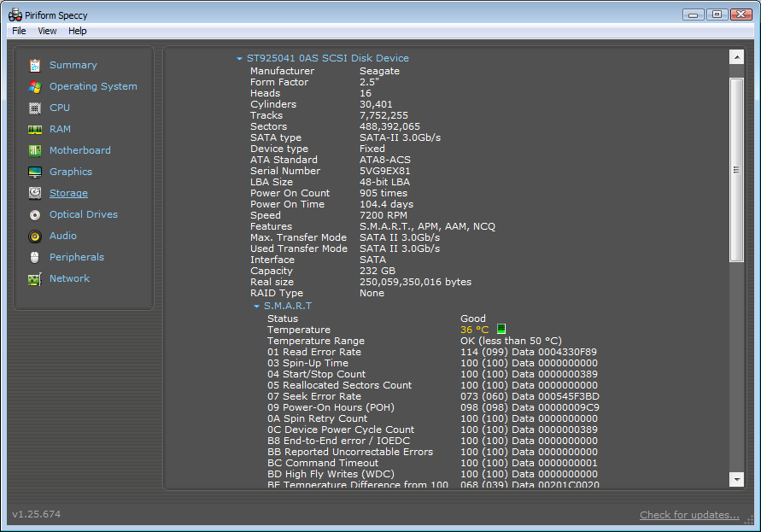Click the version number v1.25.674
This screenshot has width=761, height=532.
[37, 514]
